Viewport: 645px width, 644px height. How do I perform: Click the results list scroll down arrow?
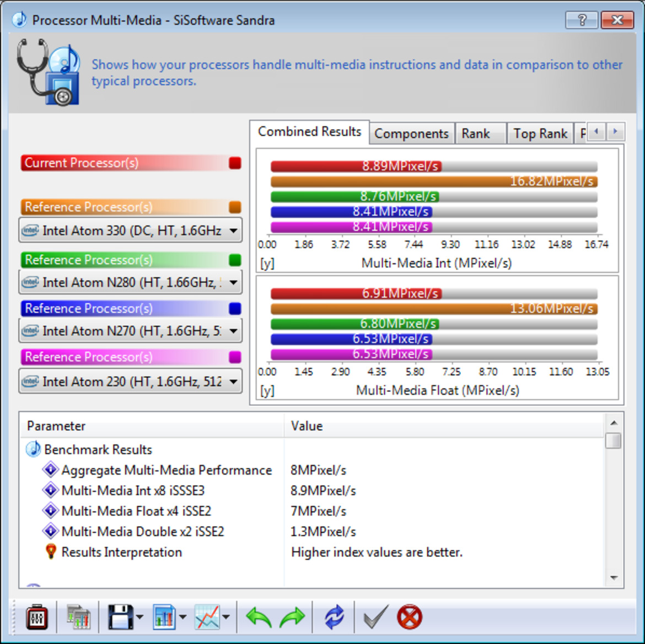point(614,578)
